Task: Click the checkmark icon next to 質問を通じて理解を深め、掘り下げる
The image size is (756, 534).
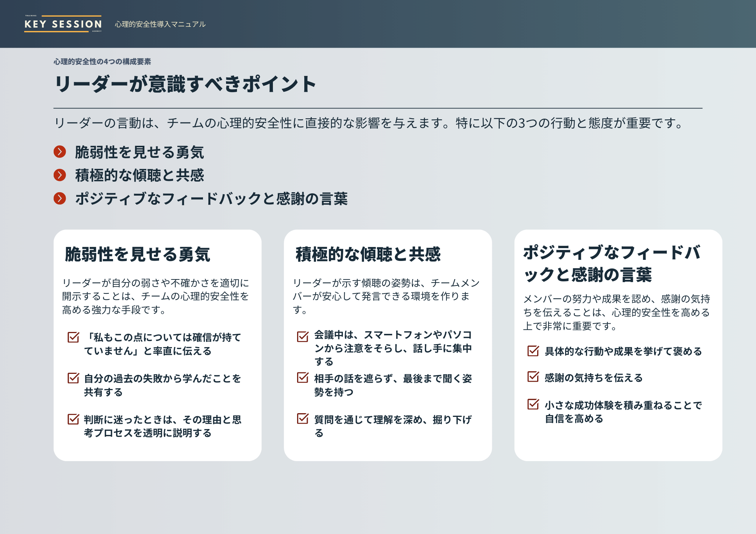Action: point(302,419)
